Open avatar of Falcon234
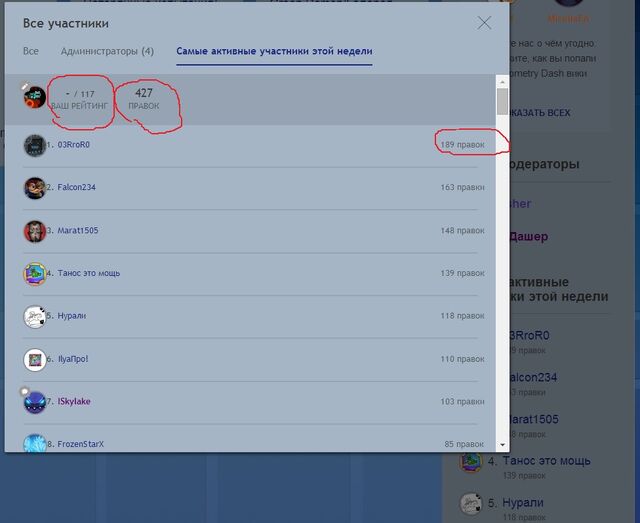This screenshot has width=640, height=523. tap(35, 188)
